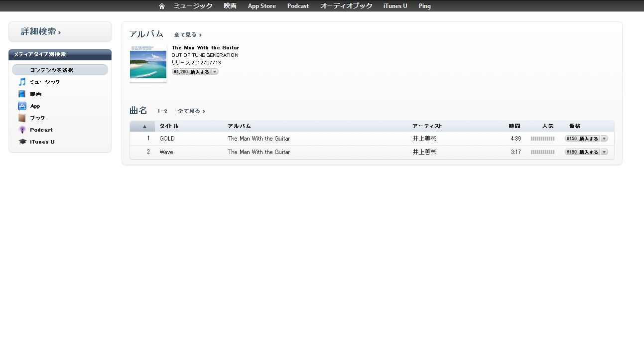Sort by 人気 column header
The height and width of the screenshot is (344, 644).
tap(548, 126)
